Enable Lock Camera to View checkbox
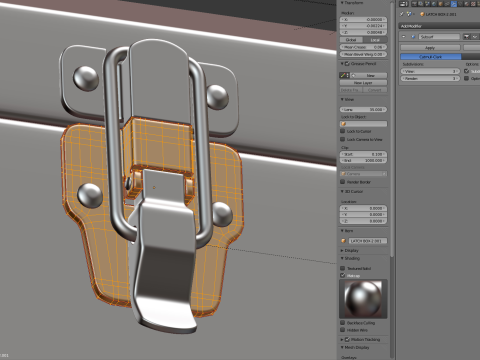Image resolution: width=480 pixels, height=360 pixels. click(342, 139)
